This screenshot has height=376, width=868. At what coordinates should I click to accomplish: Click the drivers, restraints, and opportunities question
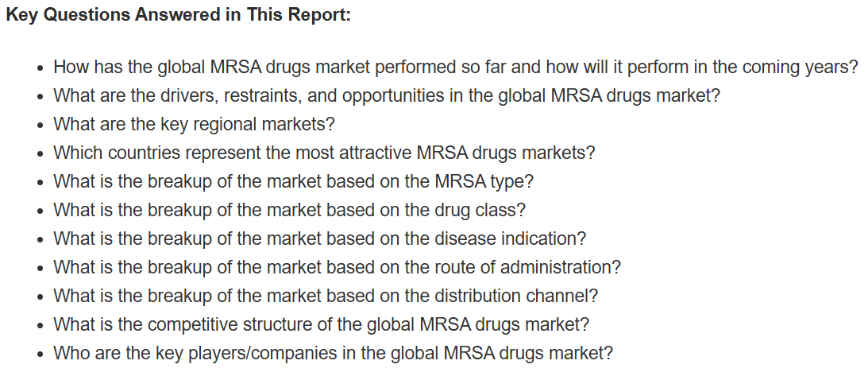pyautogui.click(x=387, y=96)
